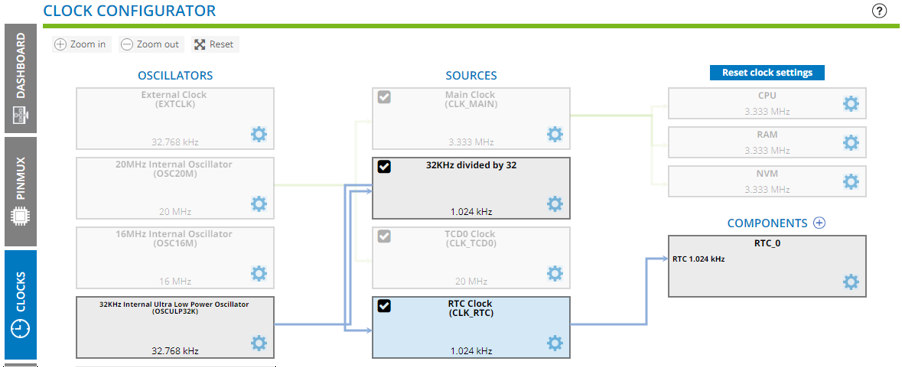Open Main Clock CLK_MAIN settings gear

555,135
